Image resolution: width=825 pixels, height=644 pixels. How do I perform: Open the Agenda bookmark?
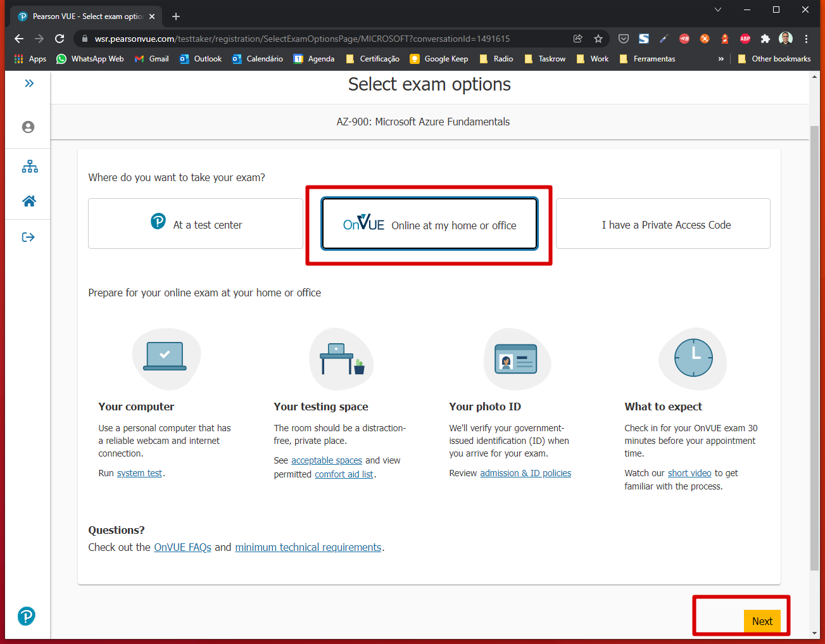click(x=314, y=59)
